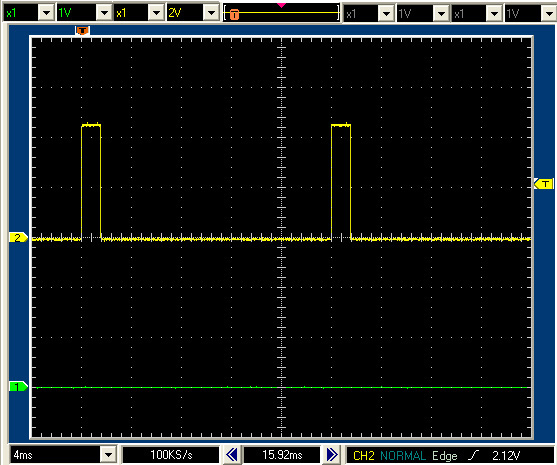Click the 2.12V trigger level value

coord(506,455)
